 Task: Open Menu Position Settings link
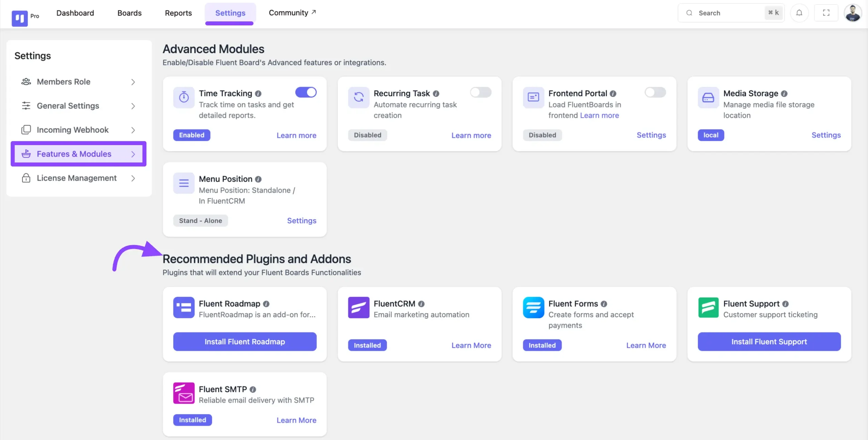click(x=302, y=221)
